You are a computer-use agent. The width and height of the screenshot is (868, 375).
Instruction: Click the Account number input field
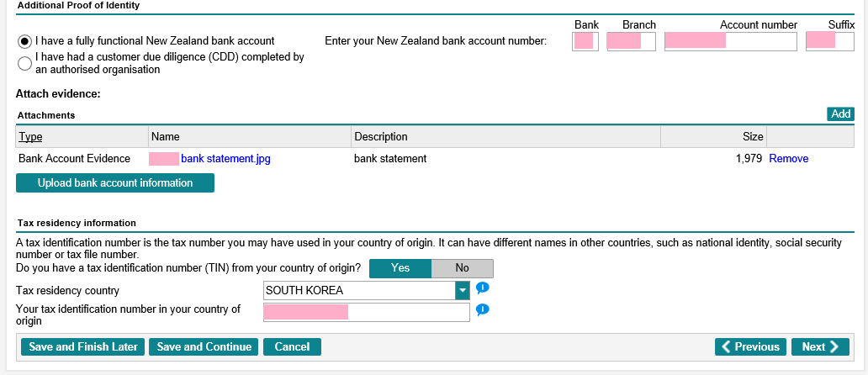(x=729, y=41)
